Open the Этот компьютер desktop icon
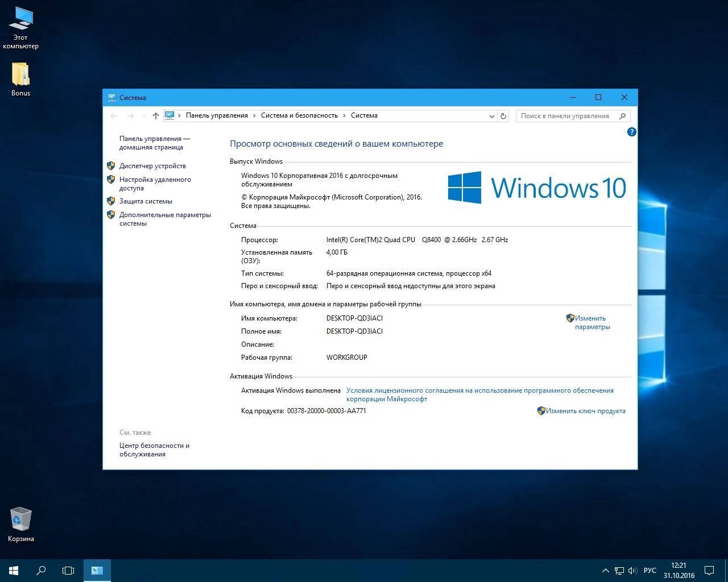The height and width of the screenshot is (582, 728). click(20, 28)
